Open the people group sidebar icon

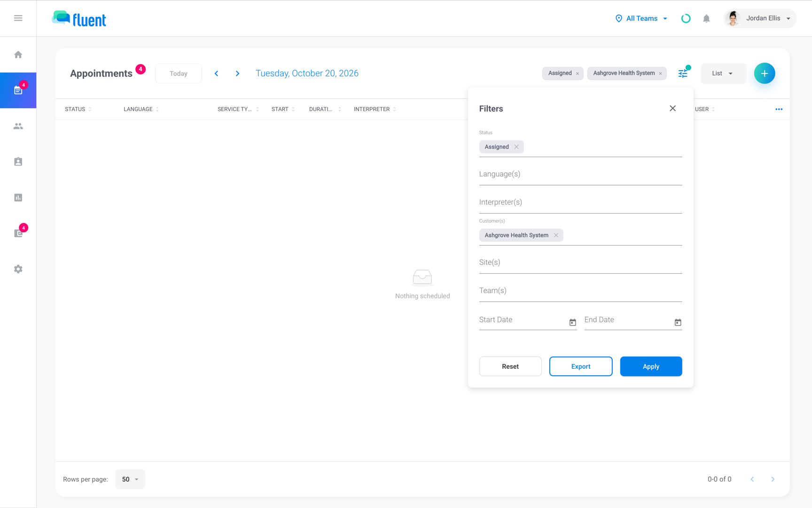pos(18,126)
